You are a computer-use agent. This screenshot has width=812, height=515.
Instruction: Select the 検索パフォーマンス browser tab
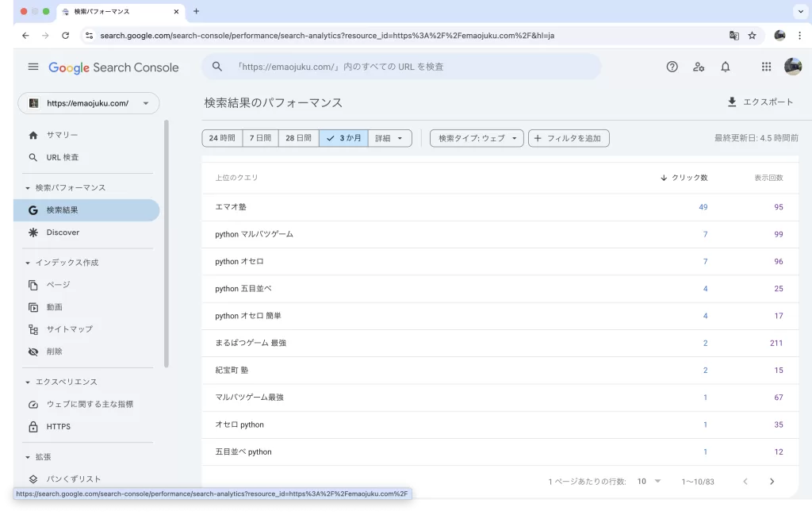pos(121,11)
